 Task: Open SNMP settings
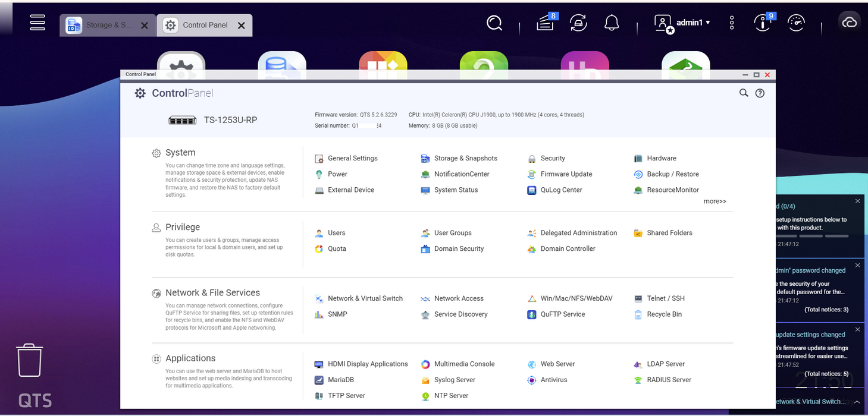coord(331,314)
